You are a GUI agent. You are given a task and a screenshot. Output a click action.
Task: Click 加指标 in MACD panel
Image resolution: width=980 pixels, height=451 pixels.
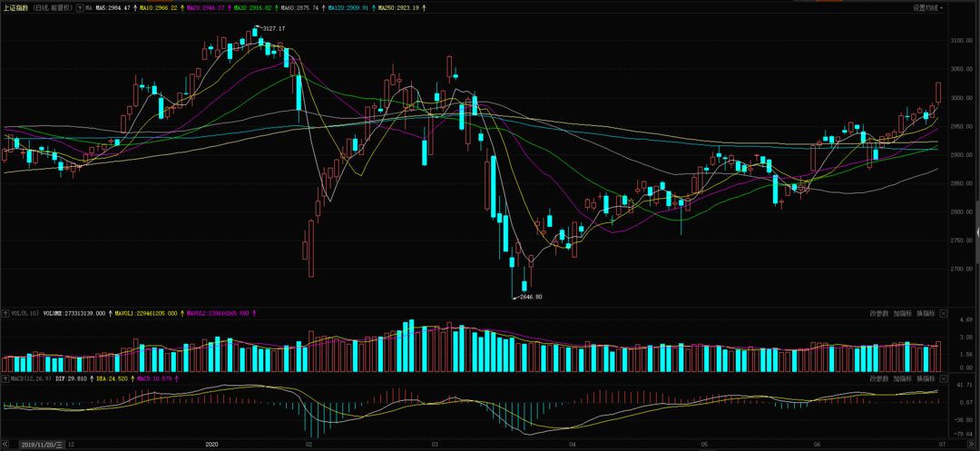pyautogui.click(x=903, y=379)
